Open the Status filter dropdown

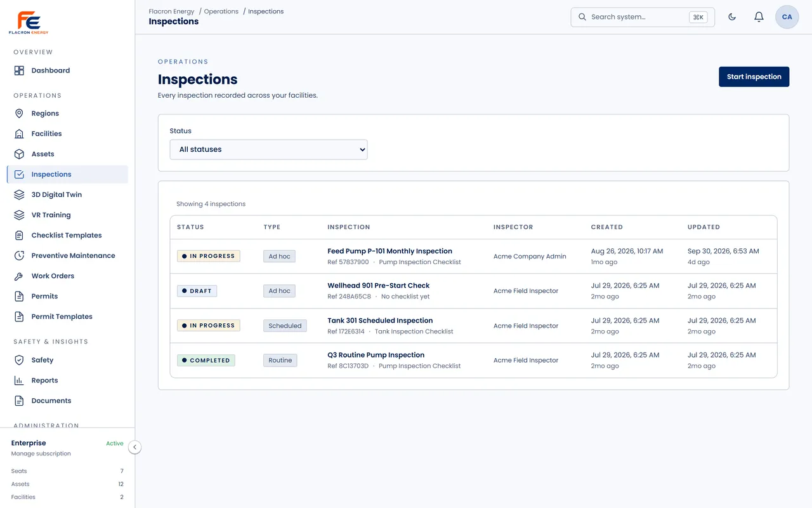click(268, 150)
